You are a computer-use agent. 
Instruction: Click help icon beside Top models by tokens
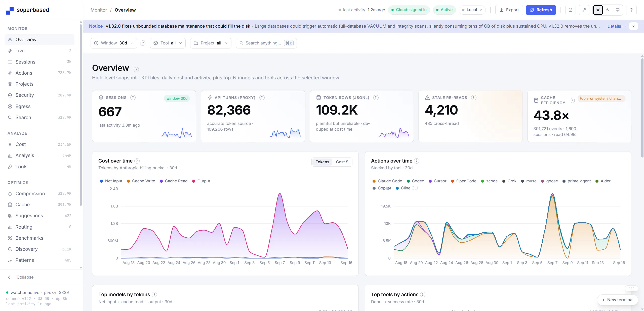[154, 294]
